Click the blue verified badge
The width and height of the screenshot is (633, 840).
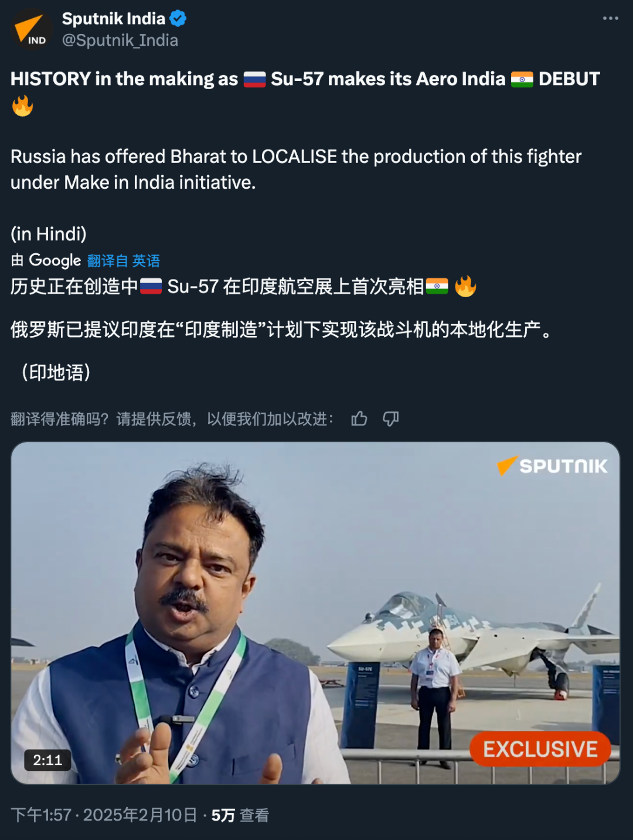(x=178, y=19)
